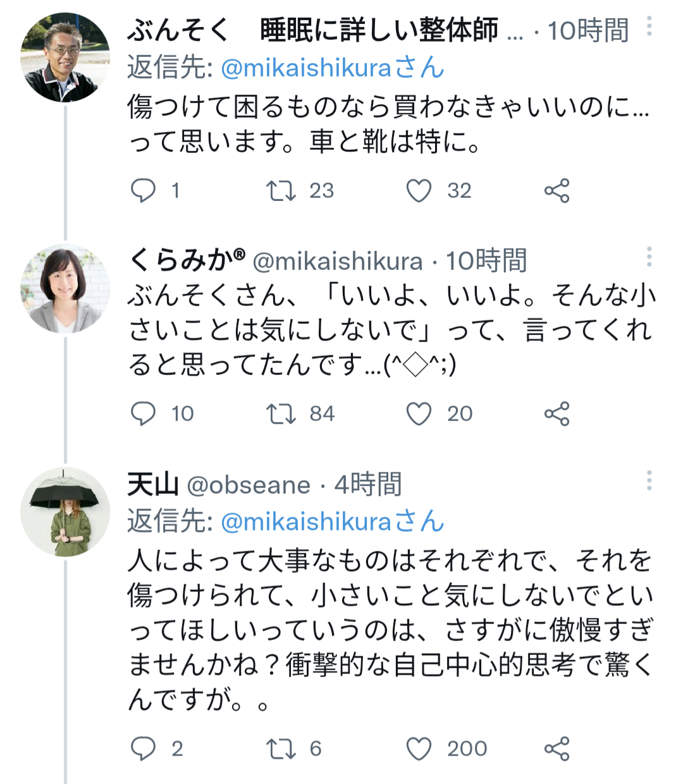Open reply thread on くらみか's tweet
Screen dimensions: 683x784
[x=143, y=413]
